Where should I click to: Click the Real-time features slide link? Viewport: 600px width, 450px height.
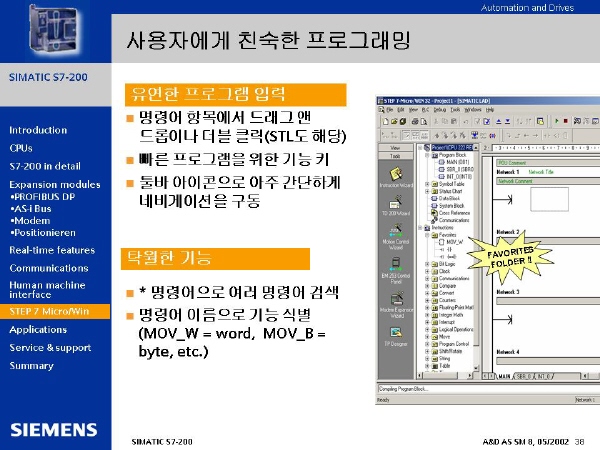coord(52,250)
